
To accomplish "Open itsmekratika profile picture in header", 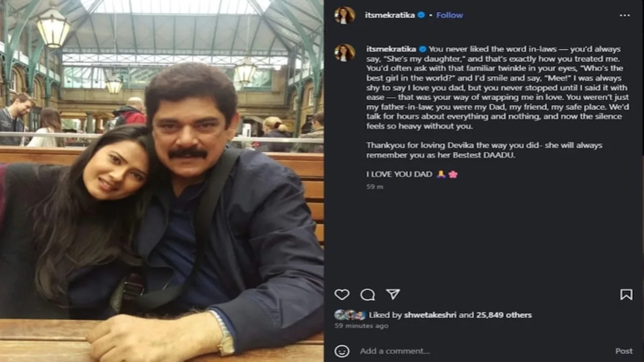I will click(344, 15).
